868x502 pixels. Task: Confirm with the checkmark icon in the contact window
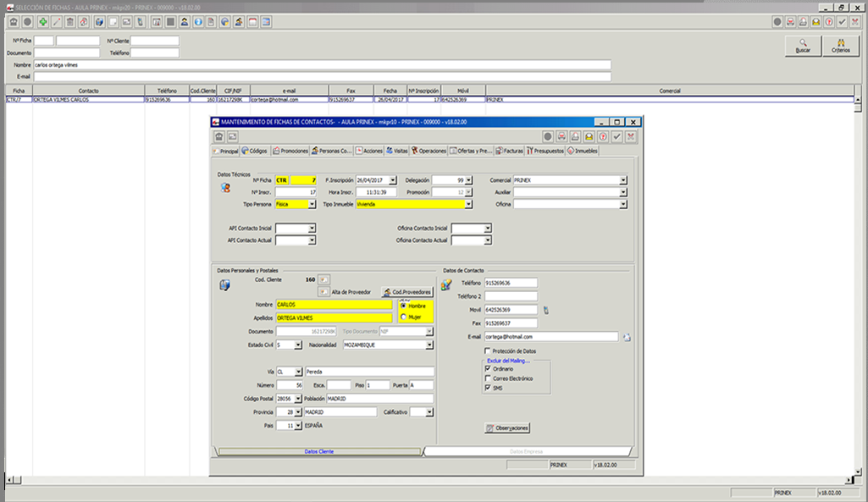pos(616,136)
